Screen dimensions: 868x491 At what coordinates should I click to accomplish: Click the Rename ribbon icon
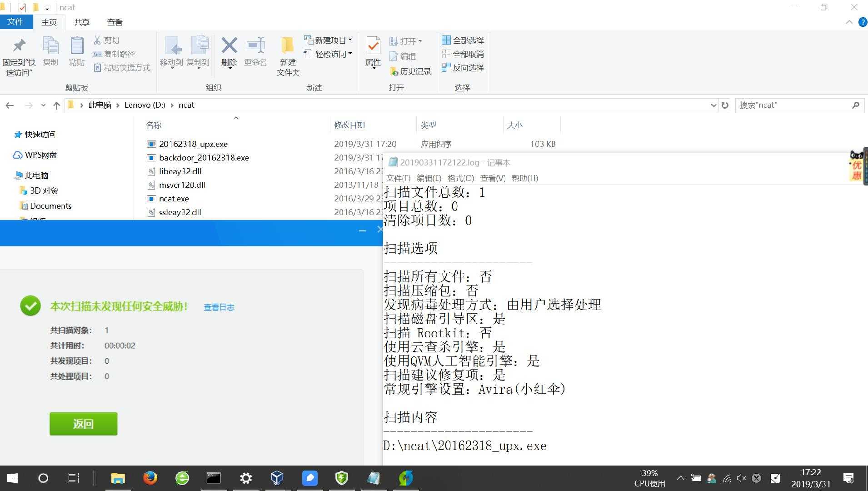255,45
